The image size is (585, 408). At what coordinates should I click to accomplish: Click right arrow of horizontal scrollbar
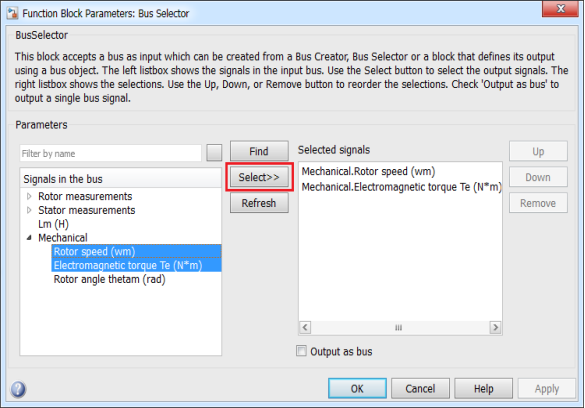pyautogui.click(x=495, y=327)
